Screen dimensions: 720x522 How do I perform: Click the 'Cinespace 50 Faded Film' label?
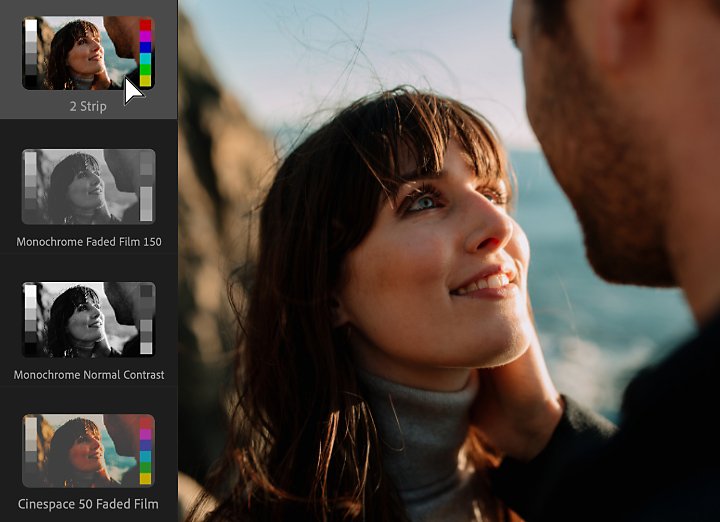coord(88,504)
